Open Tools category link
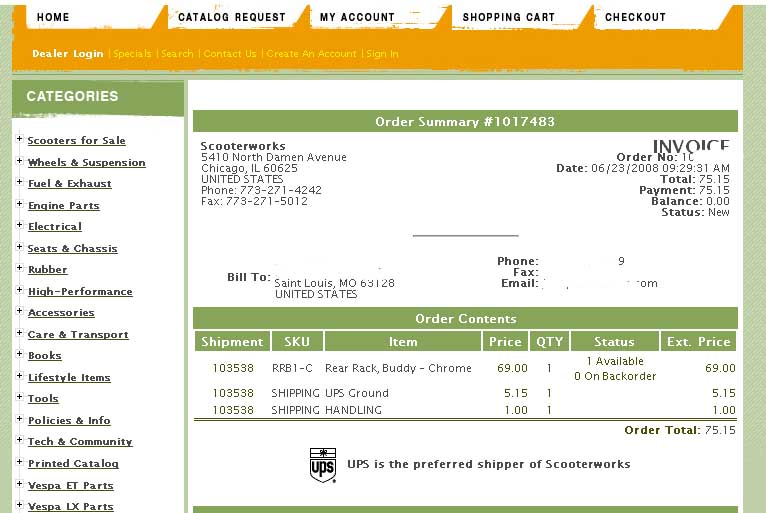766x513 pixels. (43, 399)
